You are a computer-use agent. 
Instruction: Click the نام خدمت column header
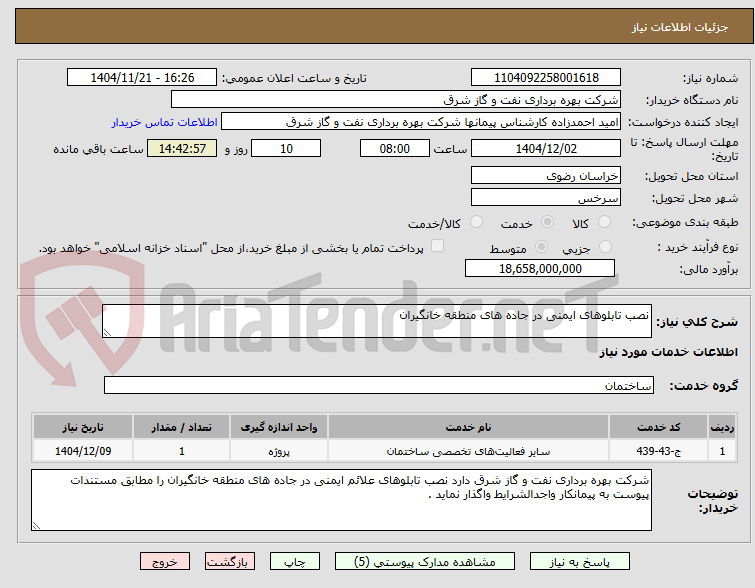468,427
